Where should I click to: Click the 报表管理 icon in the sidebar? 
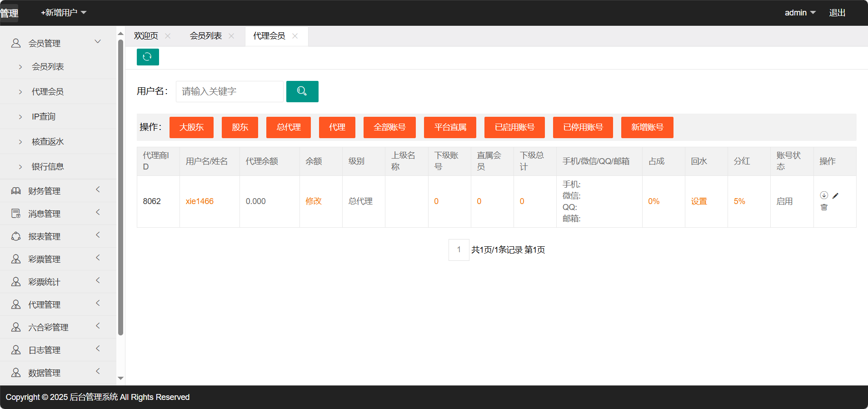16,236
